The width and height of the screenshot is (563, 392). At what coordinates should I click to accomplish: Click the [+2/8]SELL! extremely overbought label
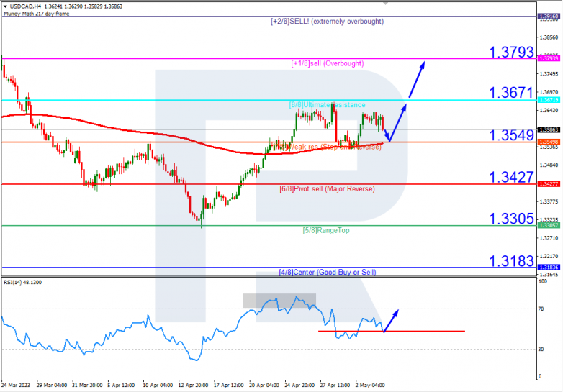click(327, 22)
